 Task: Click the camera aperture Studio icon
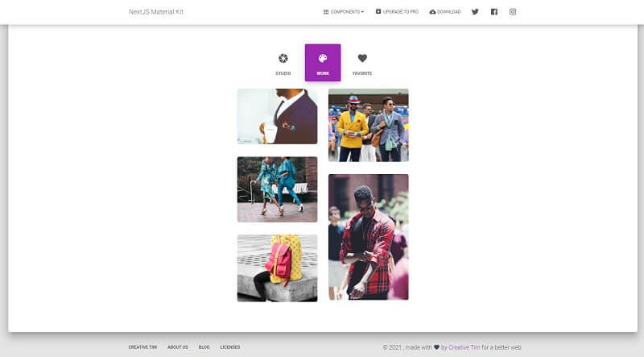pos(283,58)
